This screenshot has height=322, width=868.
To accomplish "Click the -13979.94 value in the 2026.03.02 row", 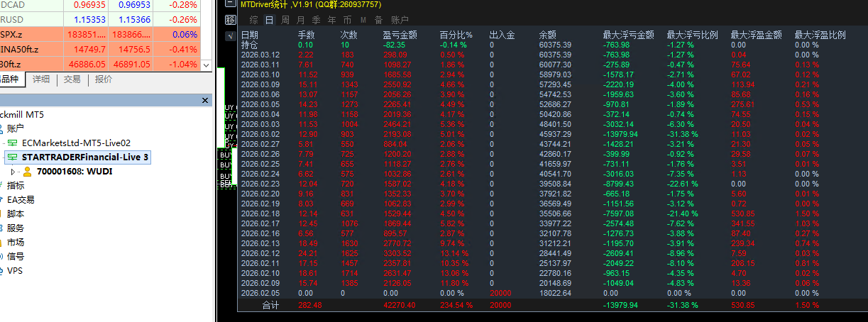I will pyautogui.click(x=620, y=134).
